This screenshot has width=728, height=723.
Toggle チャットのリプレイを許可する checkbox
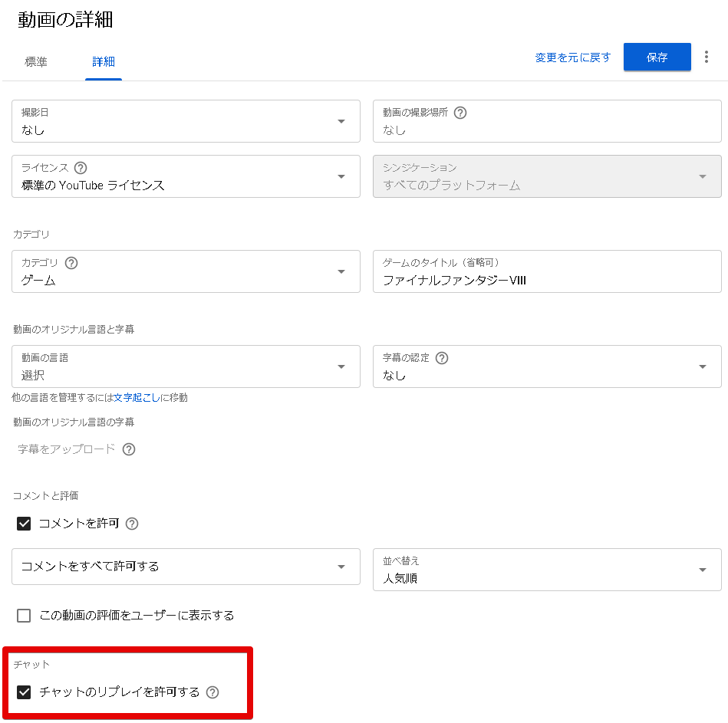[24, 692]
